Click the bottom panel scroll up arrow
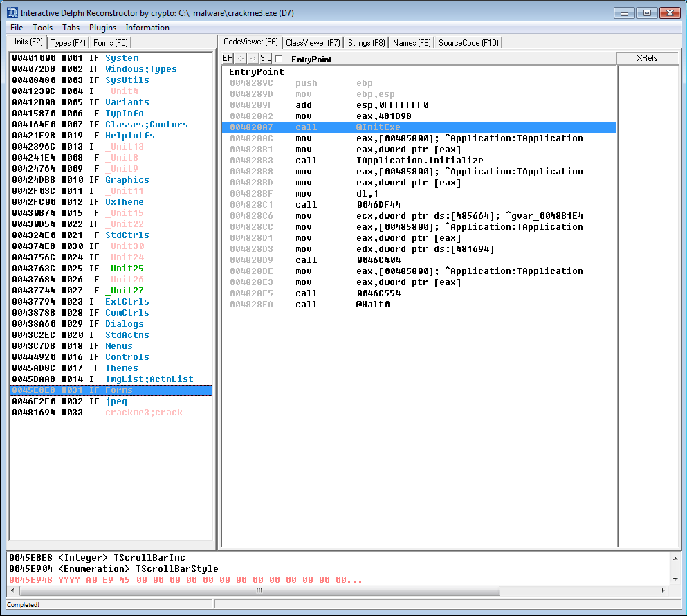 675,557
